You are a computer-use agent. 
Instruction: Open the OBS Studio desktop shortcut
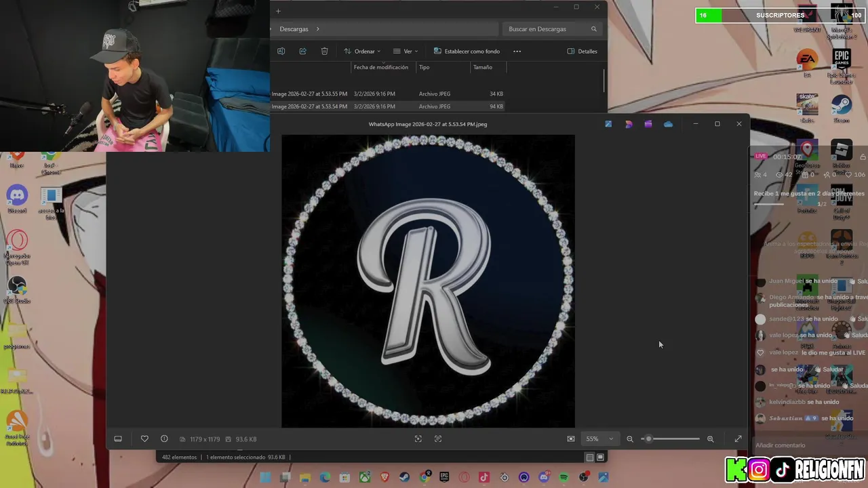(17, 289)
